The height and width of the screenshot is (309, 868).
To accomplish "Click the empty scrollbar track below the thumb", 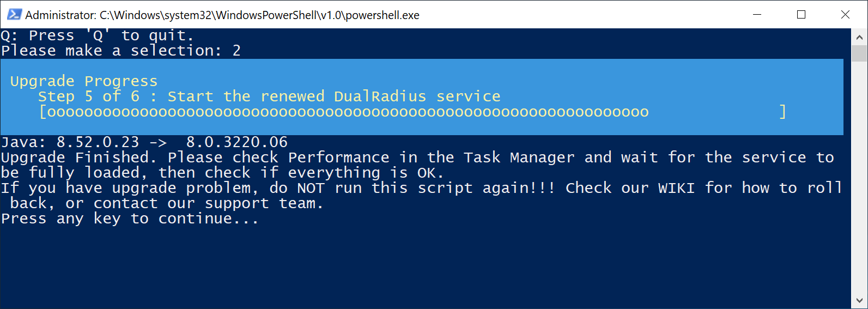I will 859,180.
